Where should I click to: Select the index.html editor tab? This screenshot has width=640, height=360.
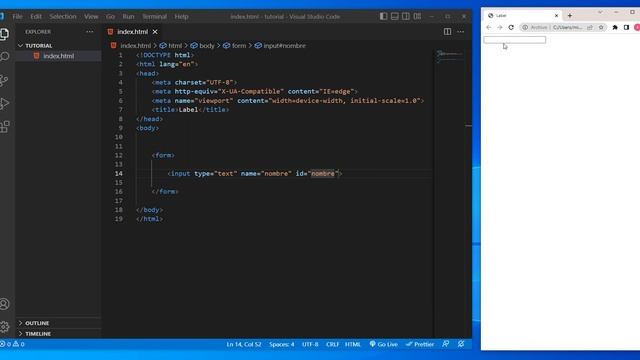132,32
